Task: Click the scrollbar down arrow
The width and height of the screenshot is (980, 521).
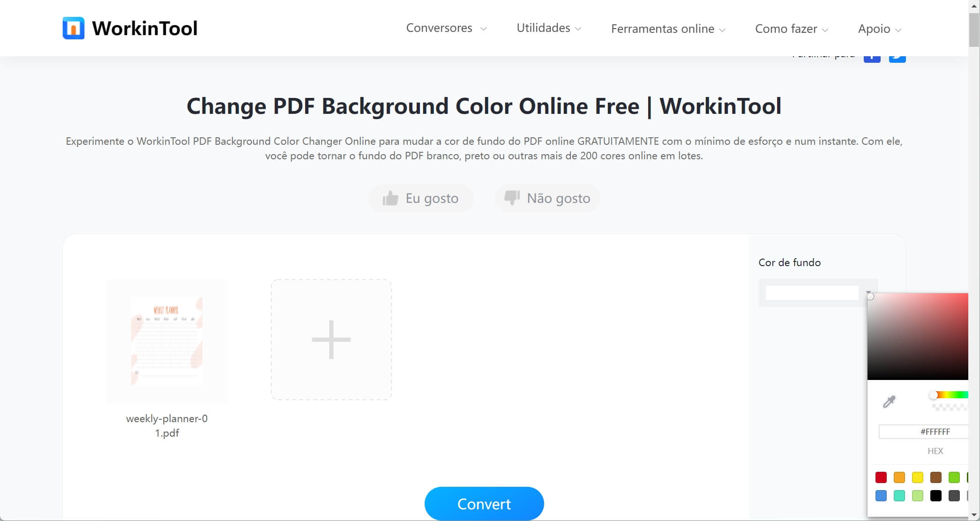Action: (x=974, y=515)
